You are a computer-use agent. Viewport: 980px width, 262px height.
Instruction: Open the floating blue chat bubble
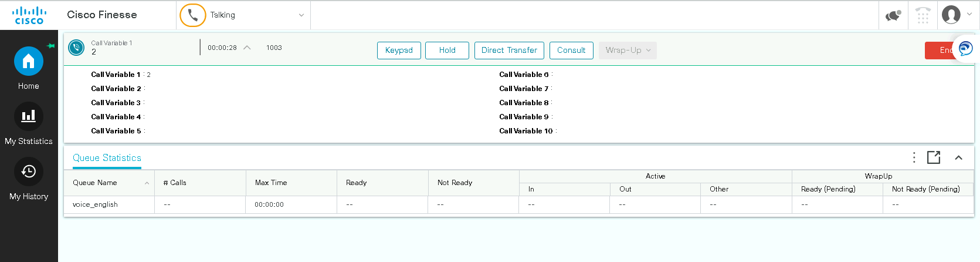[965, 49]
